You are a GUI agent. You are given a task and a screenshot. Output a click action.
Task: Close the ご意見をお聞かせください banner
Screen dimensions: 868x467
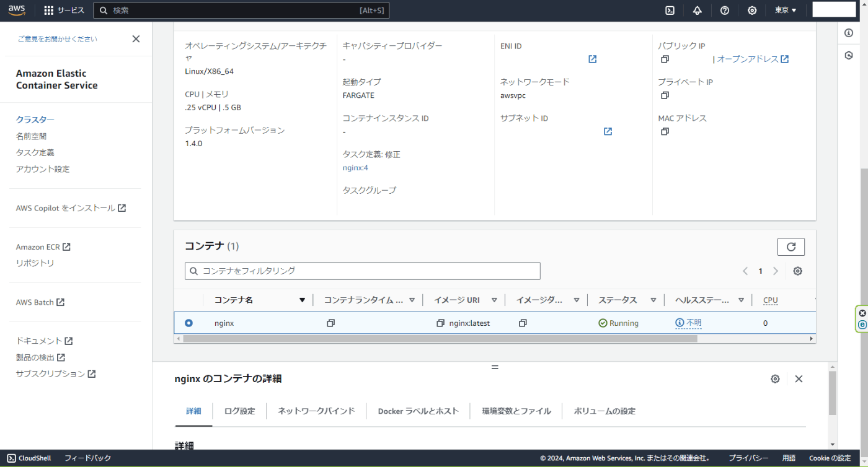pyautogui.click(x=136, y=39)
